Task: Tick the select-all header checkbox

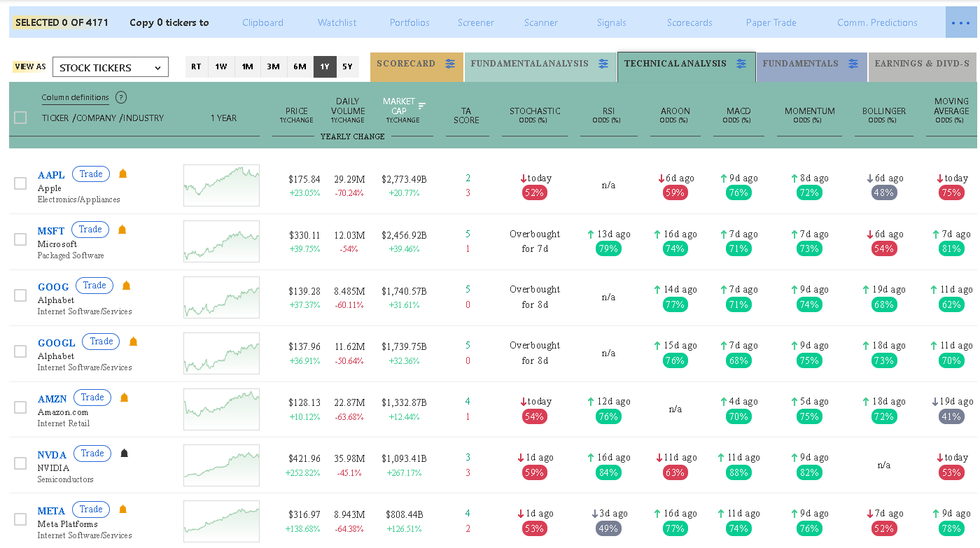Action: tap(20, 118)
